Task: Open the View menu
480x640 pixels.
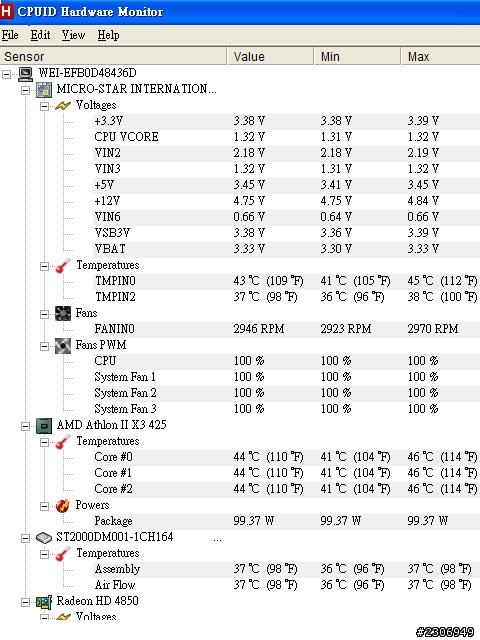Action: point(73,35)
